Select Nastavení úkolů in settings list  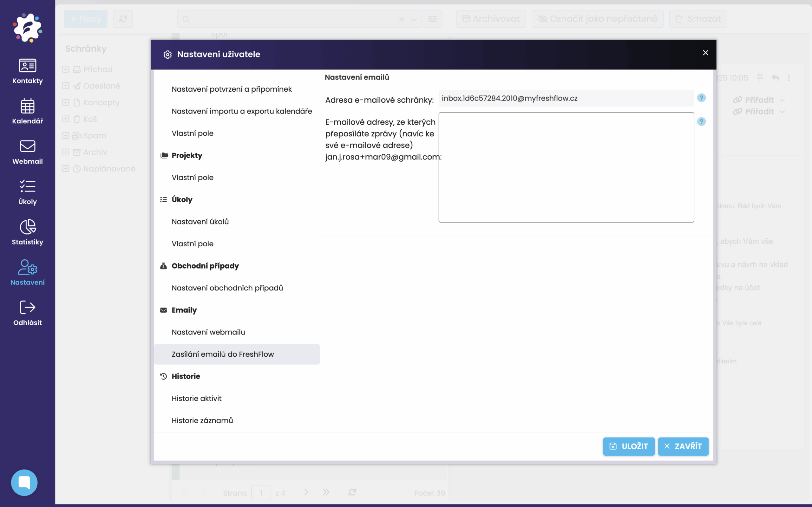coord(200,222)
